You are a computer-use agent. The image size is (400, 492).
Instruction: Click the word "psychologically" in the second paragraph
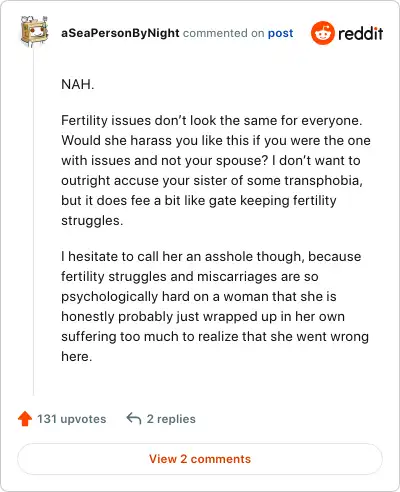coord(109,297)
